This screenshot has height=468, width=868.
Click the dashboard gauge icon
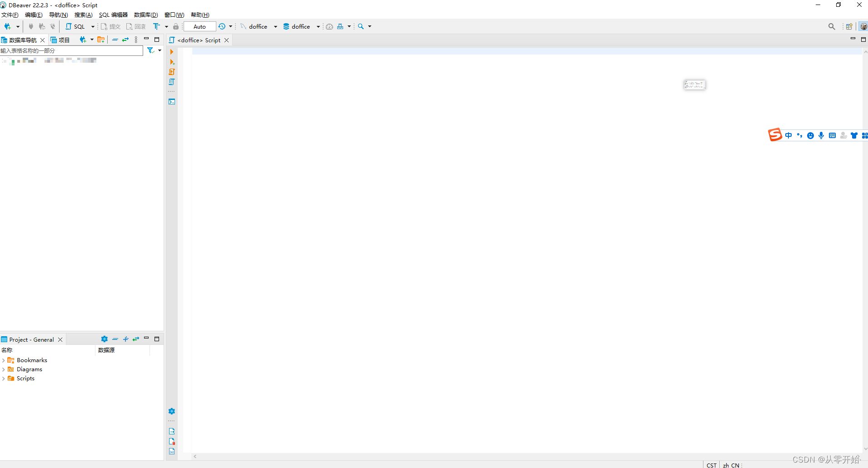pos(329,26)
